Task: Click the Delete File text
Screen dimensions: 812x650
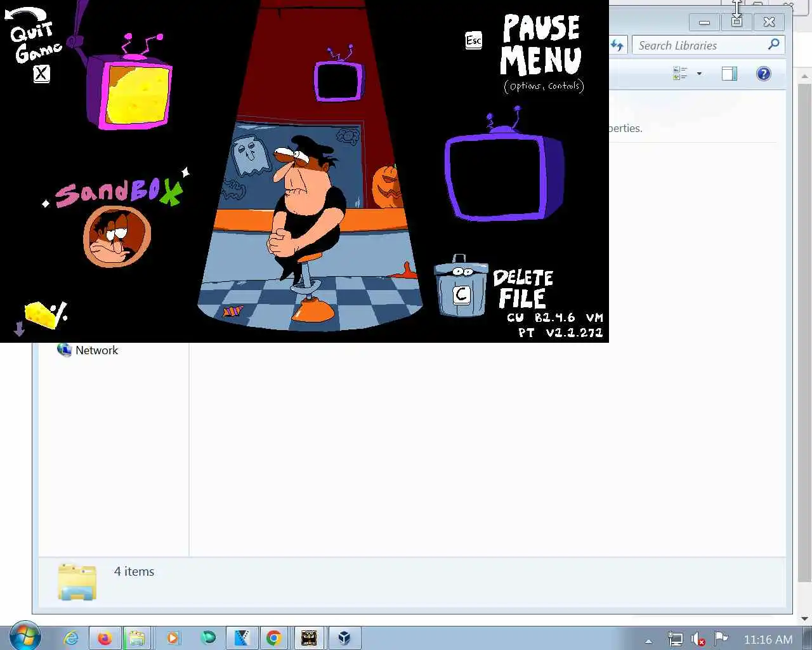Action: coord(523,288)
